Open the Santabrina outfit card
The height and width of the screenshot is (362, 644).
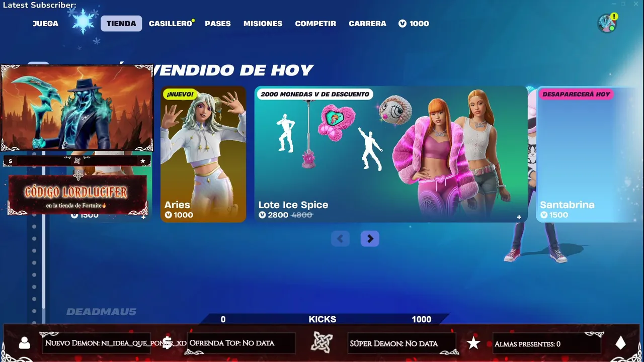[x=587, y=154]
